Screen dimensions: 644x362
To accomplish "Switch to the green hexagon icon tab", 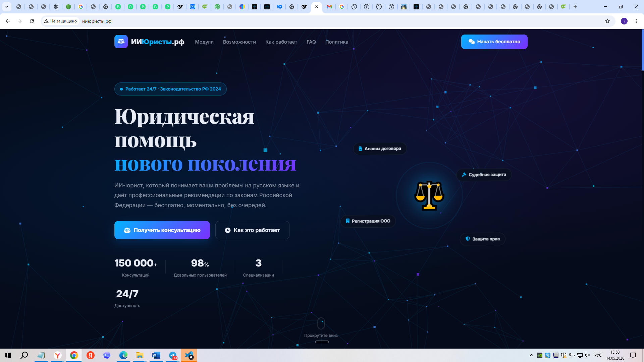I will [68, 7].
